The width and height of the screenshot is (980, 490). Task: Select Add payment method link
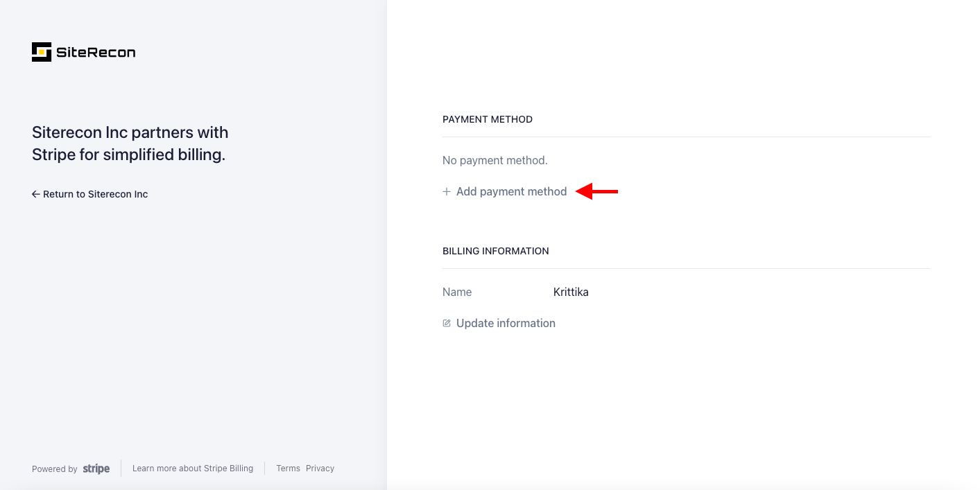[x=511, y=191]
